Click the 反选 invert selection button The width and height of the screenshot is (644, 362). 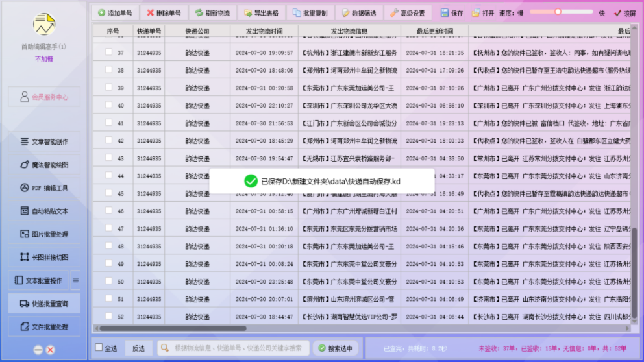click(x=138, y=348)
